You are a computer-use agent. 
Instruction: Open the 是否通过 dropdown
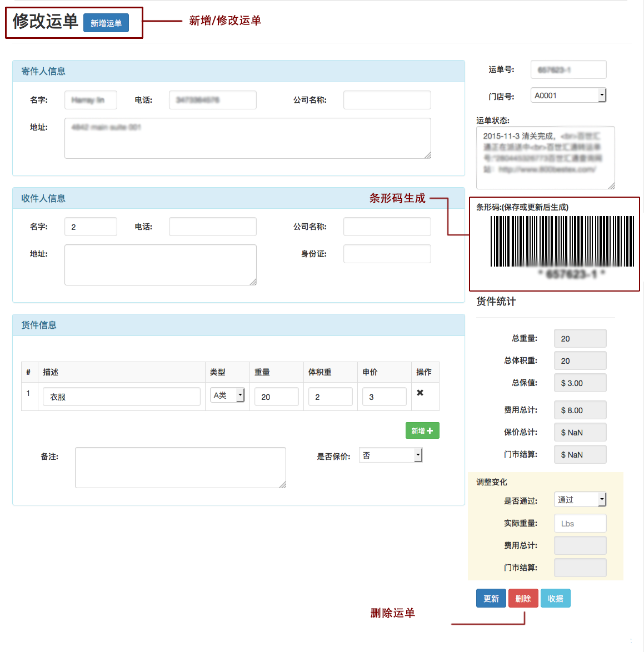tap(580, 500)
